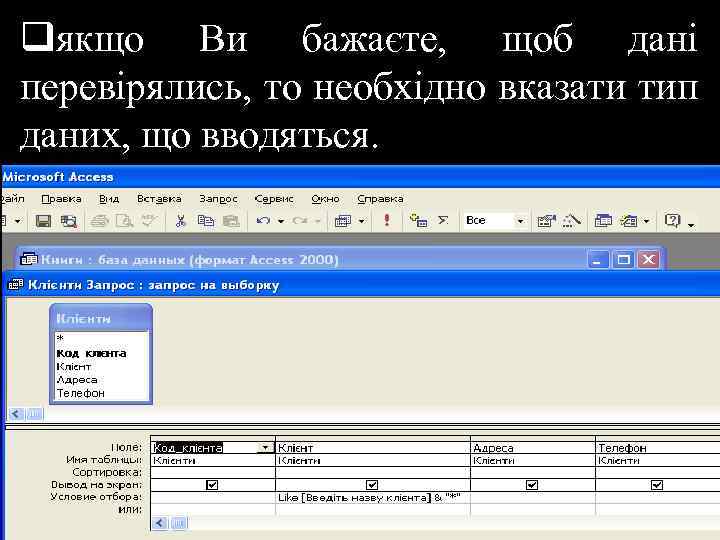Click the Show Table icon
The image size is (720, 540).
tap(418, 221)
